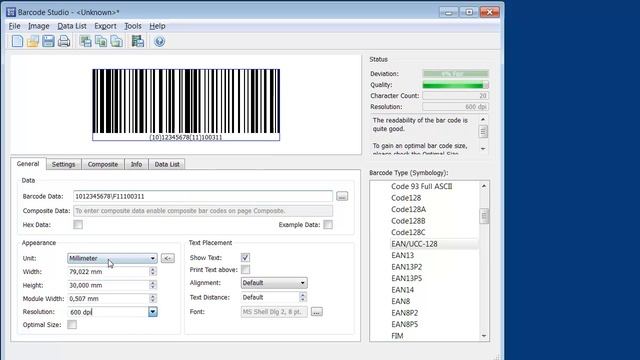
Task: Select Code128C in symbology list
Action: 408,232
